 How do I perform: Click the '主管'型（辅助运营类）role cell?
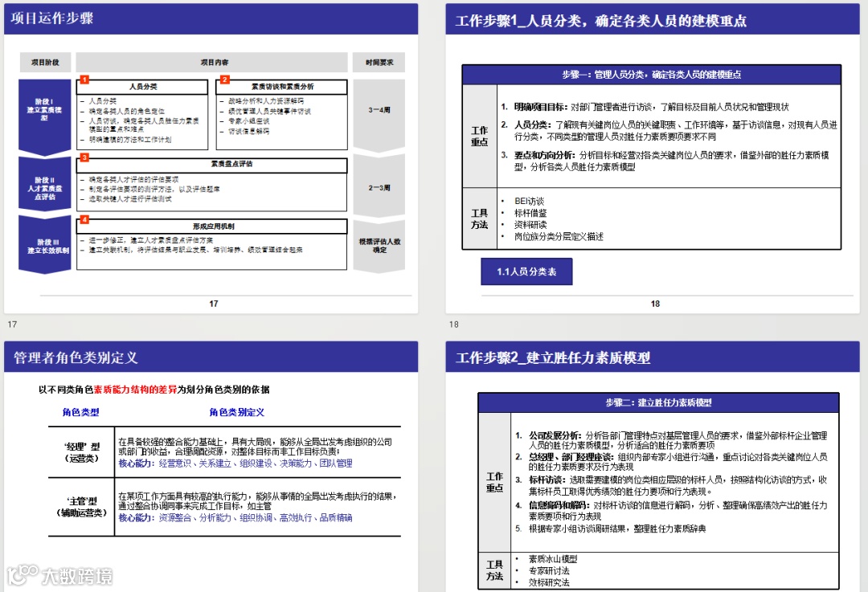tap(82, 507)
